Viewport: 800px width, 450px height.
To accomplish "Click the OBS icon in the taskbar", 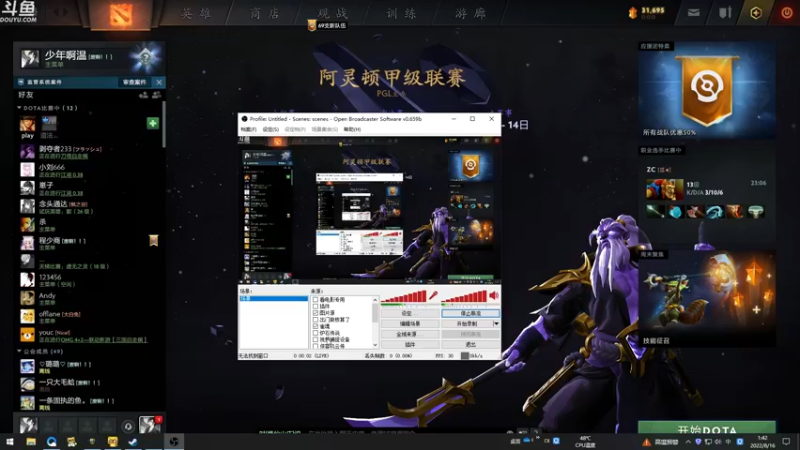I will coord(174,441).
